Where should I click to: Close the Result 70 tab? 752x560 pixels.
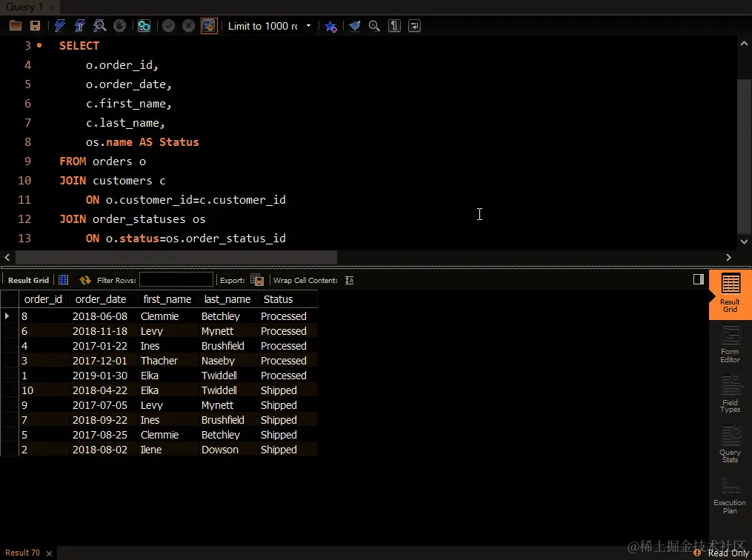point(49,553)
